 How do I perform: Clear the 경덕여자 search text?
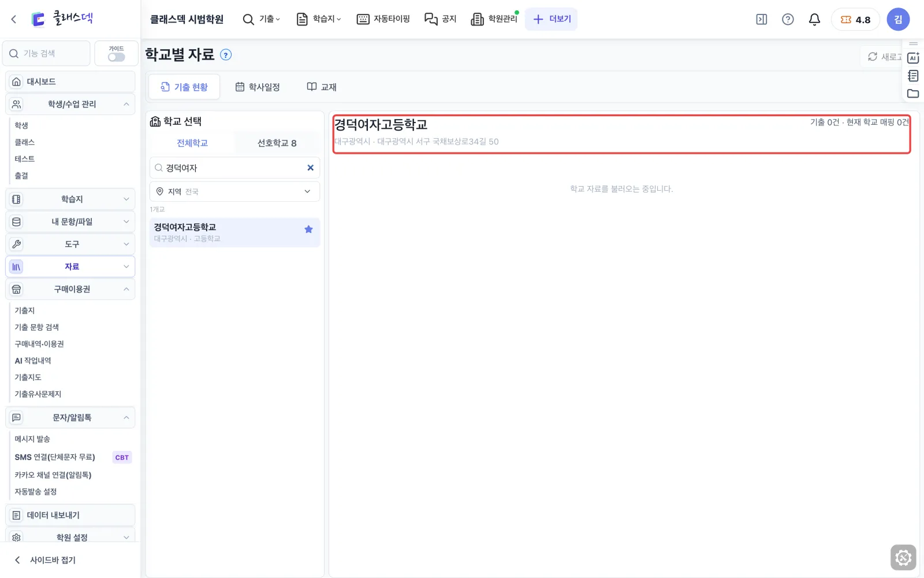(x=310, y=168)
